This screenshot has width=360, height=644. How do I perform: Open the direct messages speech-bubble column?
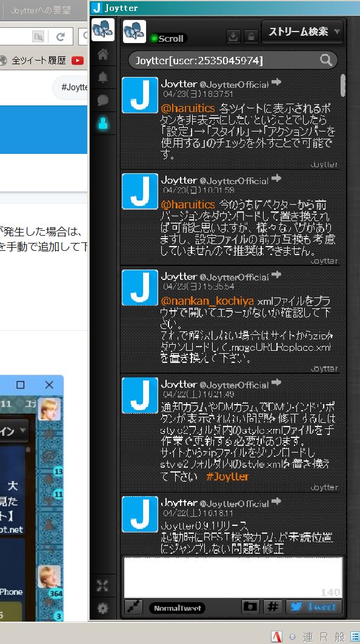103,100
